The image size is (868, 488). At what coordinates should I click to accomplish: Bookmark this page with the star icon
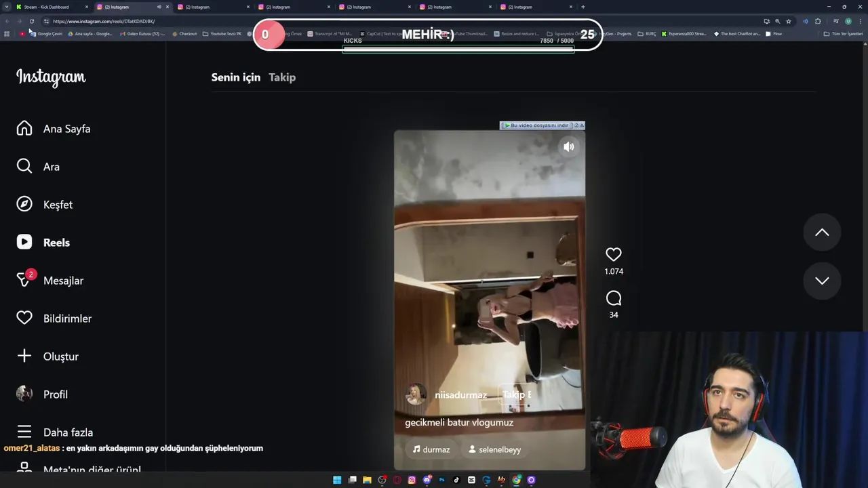[788, 21]
